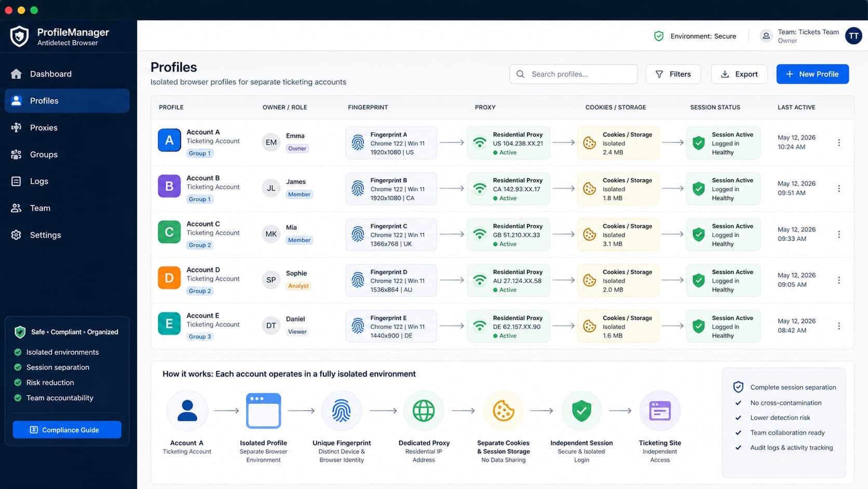This screenshot has height=489, width=868.
Task: Click the orange D profile avatar
Action: coord(169,277)
